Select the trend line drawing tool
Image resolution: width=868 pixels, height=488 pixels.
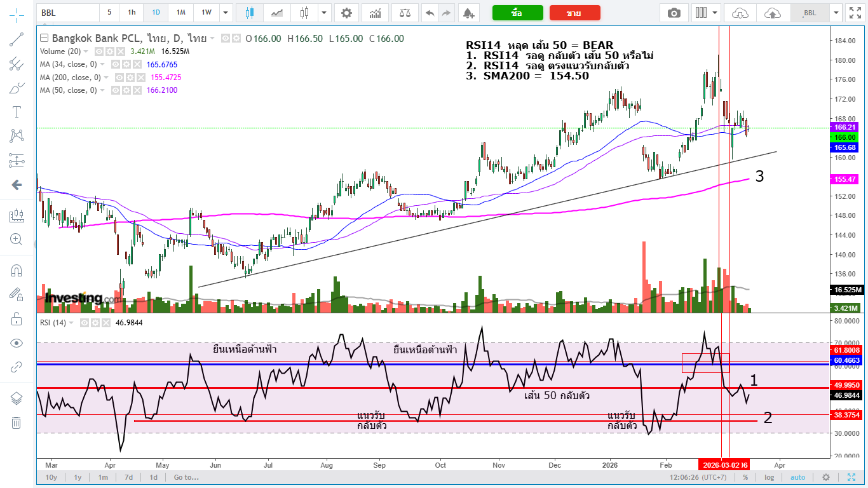tap(17, 39)
